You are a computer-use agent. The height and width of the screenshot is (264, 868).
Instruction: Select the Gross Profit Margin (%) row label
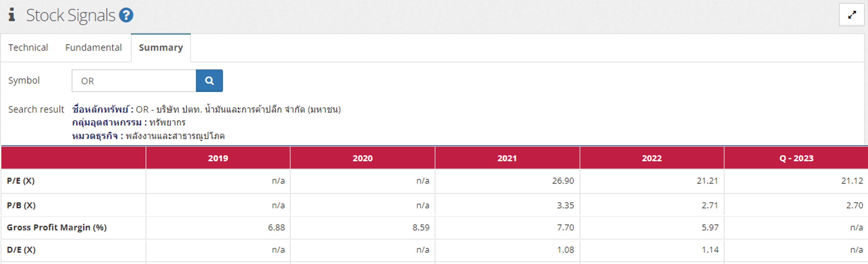(56, 228)
